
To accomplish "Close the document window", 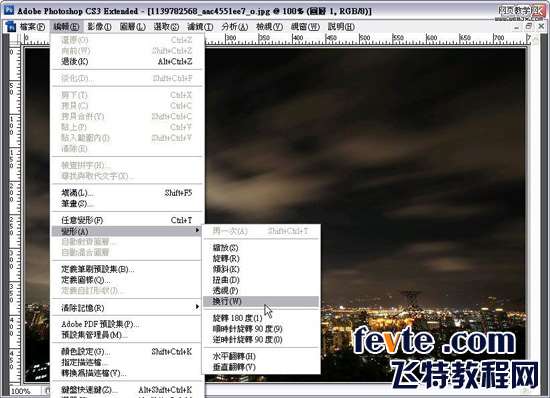I will tap(541, 27).
